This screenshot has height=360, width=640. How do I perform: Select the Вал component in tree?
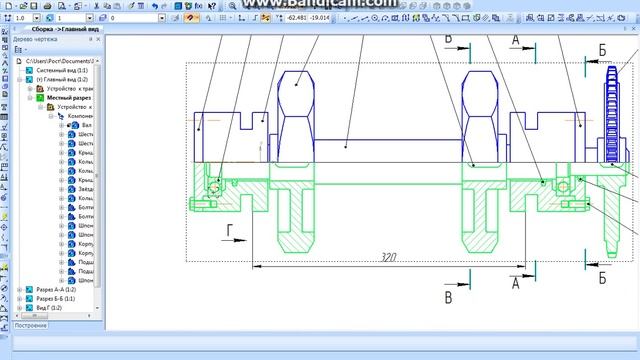coord(87,125)
